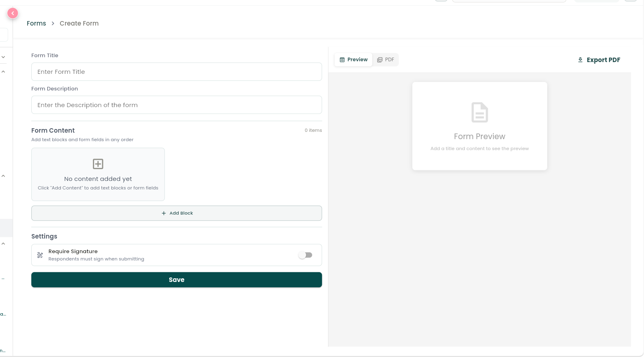
Task: Click the document icon in Form Preview card
Action: tap(480, 112)
